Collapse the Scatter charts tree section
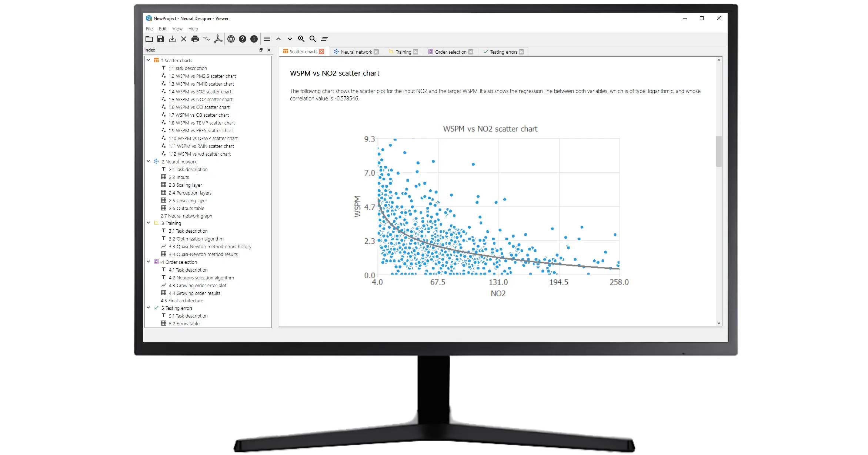The width and height of the screenshot is (868, 455). [x=148, y=60]
